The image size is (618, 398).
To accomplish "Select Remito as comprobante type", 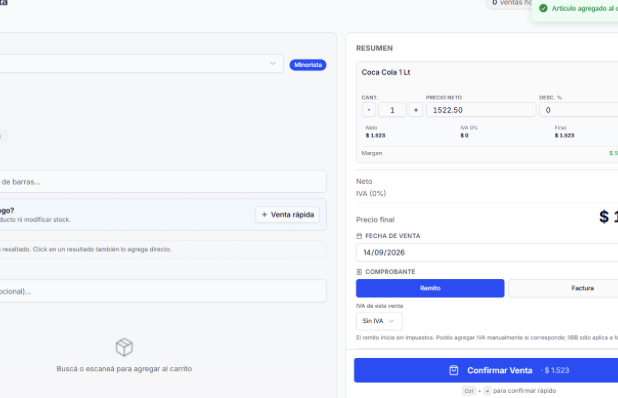I will (x=430, y=288).
